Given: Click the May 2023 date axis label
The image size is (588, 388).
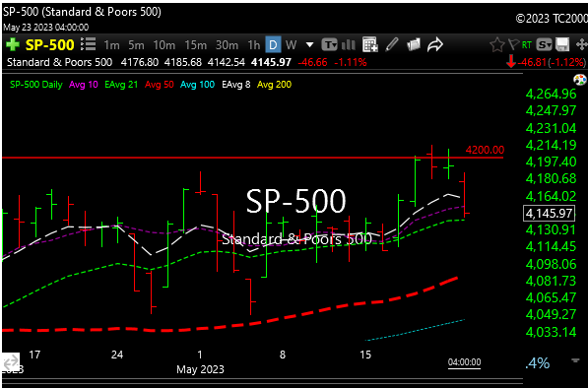Looking at the screenshot, I should (200, 369).
